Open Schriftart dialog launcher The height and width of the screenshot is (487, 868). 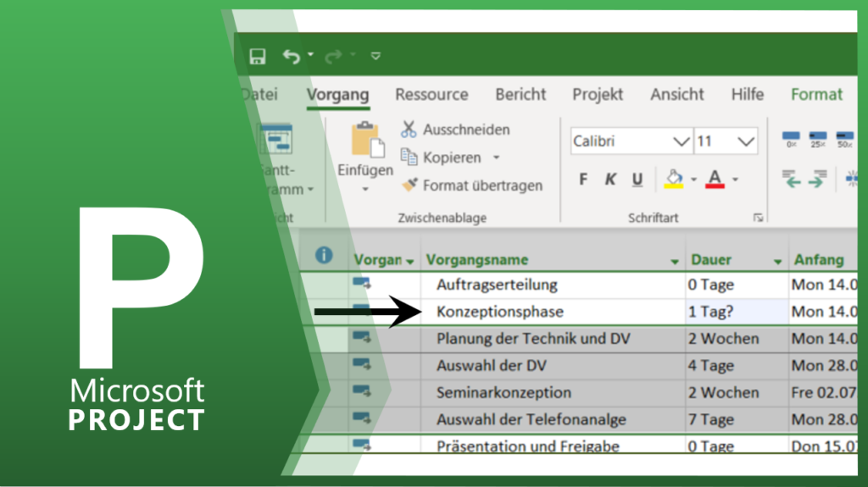coord(759,218)
